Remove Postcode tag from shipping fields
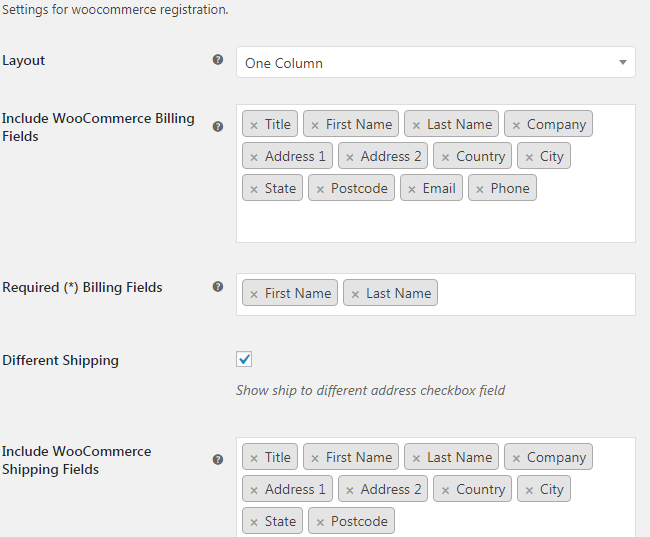 (x=320, y=522)
